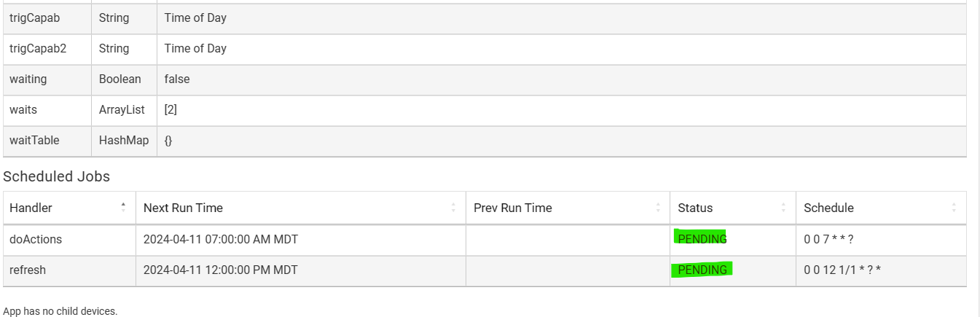Screen dimensions: 980x317
Task: Click the trigCapab2 variable row
Action: (x=485, y=49)
